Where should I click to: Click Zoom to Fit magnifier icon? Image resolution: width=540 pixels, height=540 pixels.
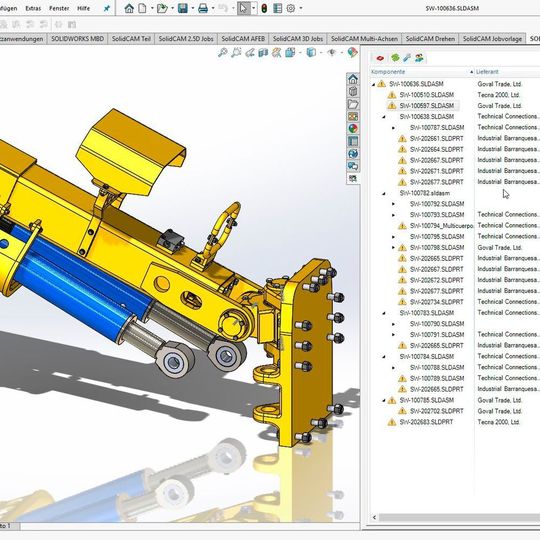[x=223, y=53]
